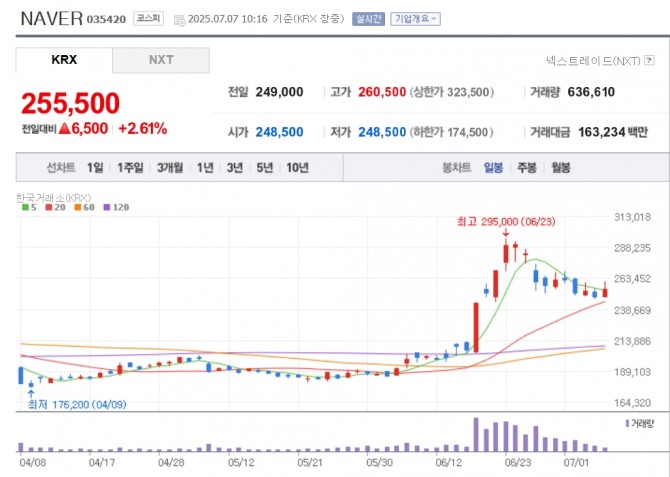
Task: Select the 월봉 monthly candle chart
Action: (561, 168)
